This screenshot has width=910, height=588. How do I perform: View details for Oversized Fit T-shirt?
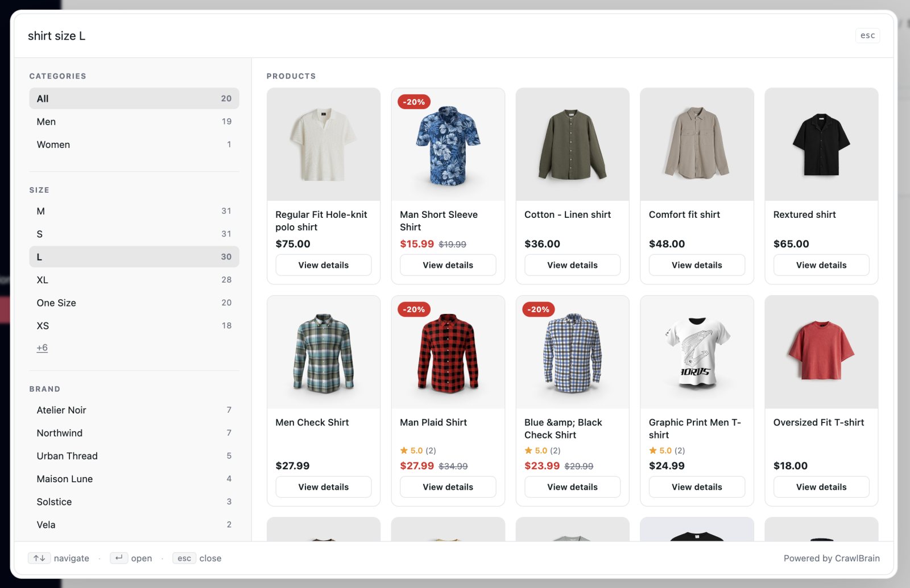[x=821, y=487]
